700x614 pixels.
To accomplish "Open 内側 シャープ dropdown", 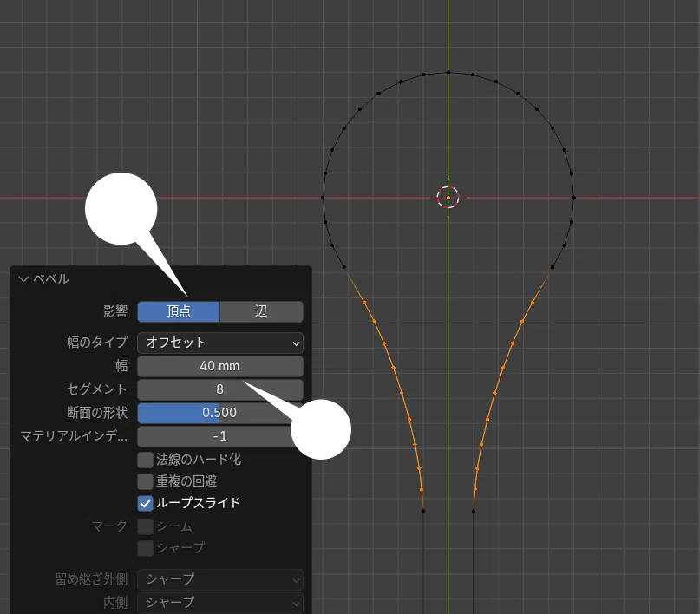I will pos(220,603).
